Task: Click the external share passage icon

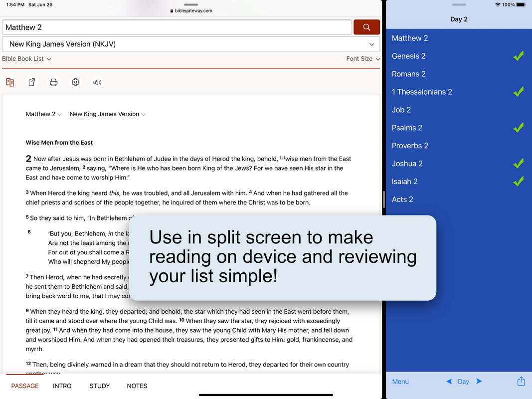Action: (x=32, y=82)
